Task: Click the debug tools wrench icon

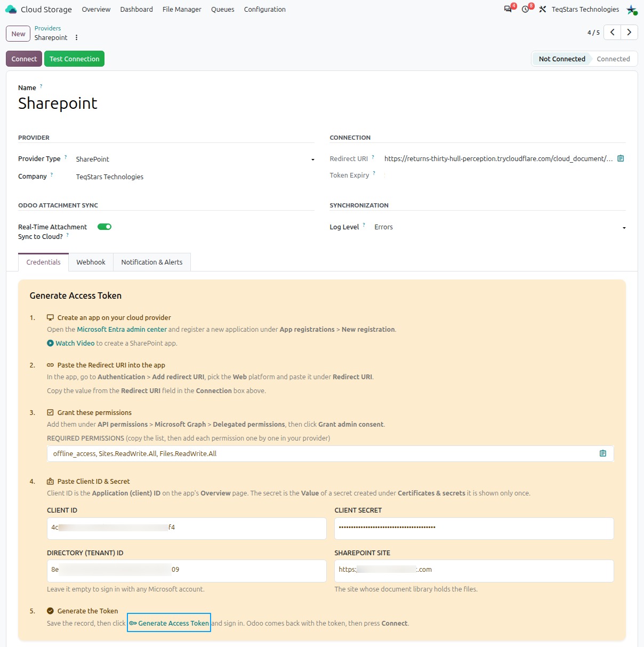Action: (543, 9)
